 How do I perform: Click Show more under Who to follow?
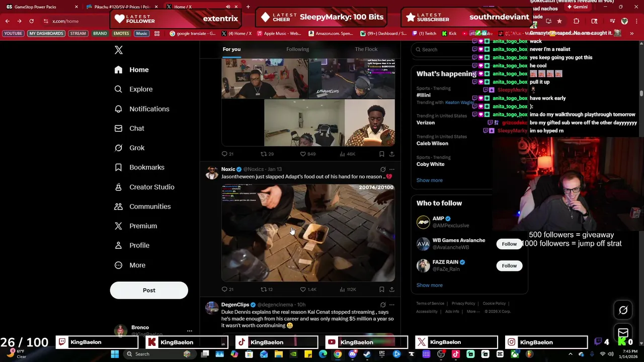tap(430, 285)
